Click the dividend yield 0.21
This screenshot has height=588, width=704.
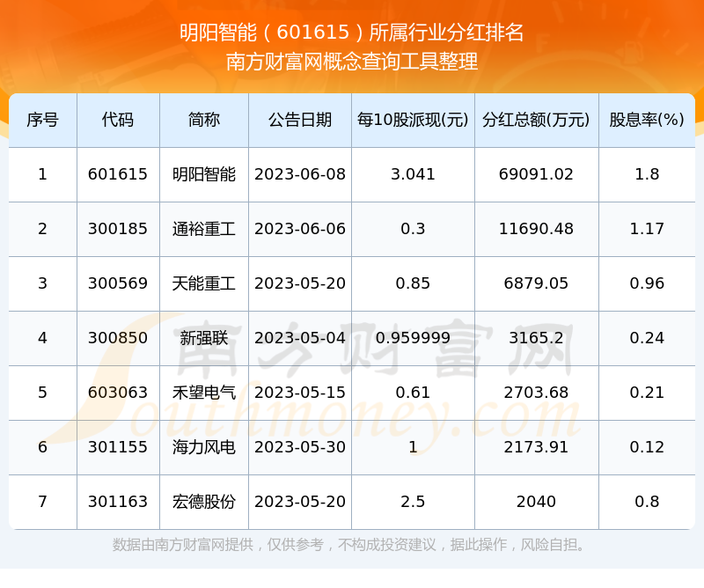coord(647,393)
